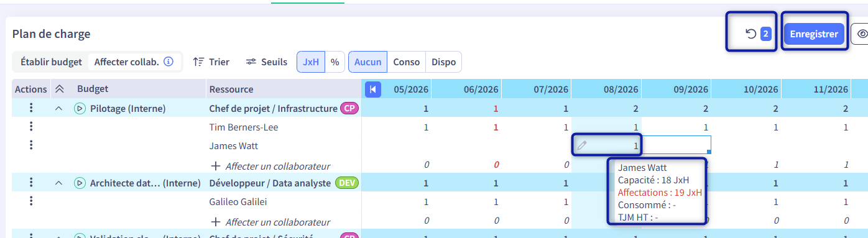868x238 pixels.
Task: Collapse the Architecte data budget row
Action: click(59, 183)
